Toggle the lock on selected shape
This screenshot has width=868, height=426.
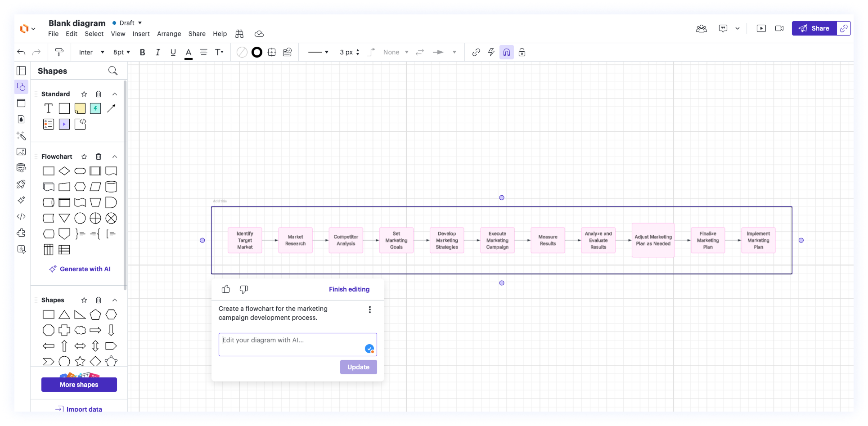pyautogui.click(x=522, y=52)
